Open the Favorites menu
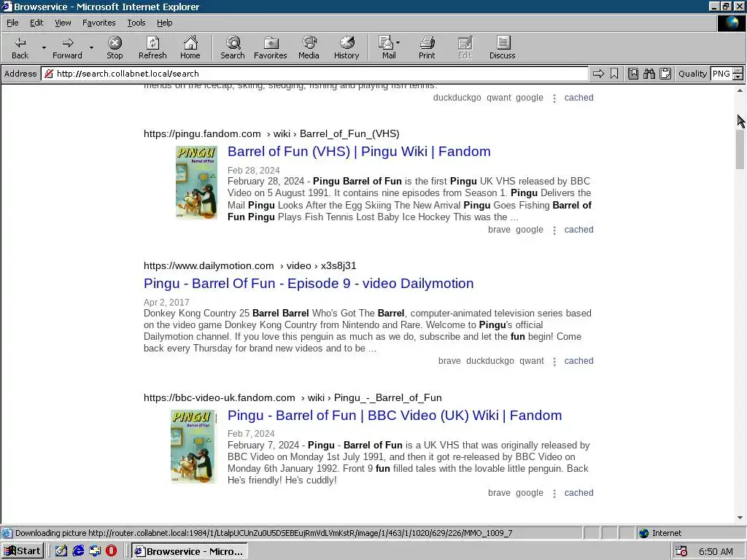Image resolution: width=747 pixels, height=560 pixels. (98, 23)
